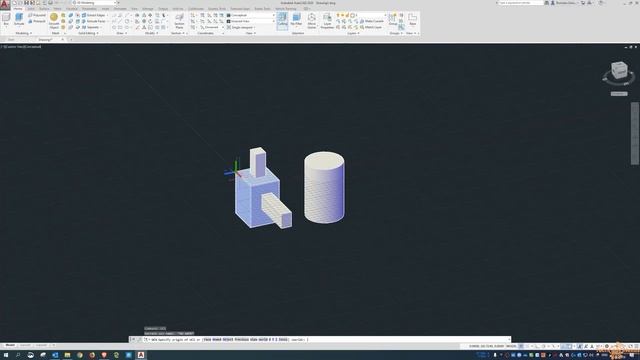This screenshot has height=360, width=640.
Task: Toggle the Culling selection option
Action: pos(282,20)
